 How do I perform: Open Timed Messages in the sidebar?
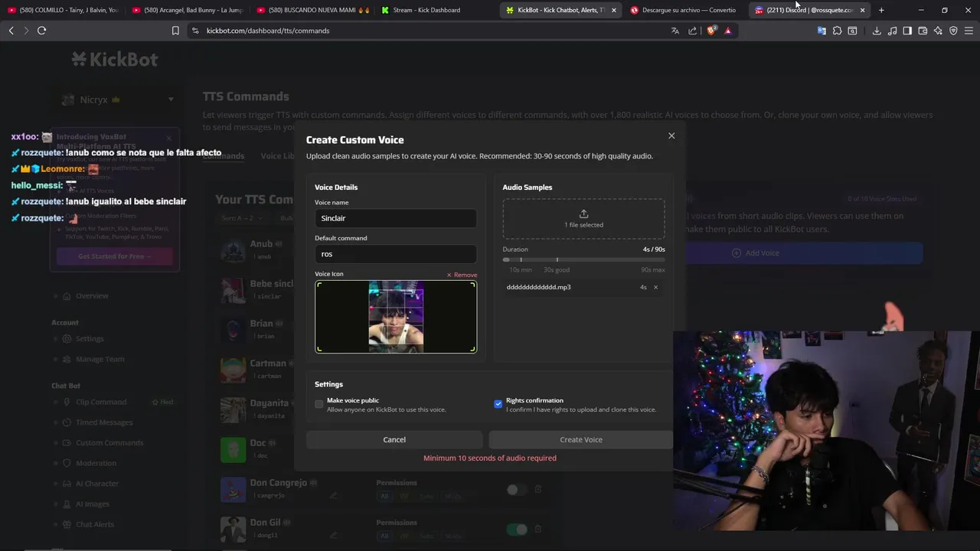click(104, 422)
